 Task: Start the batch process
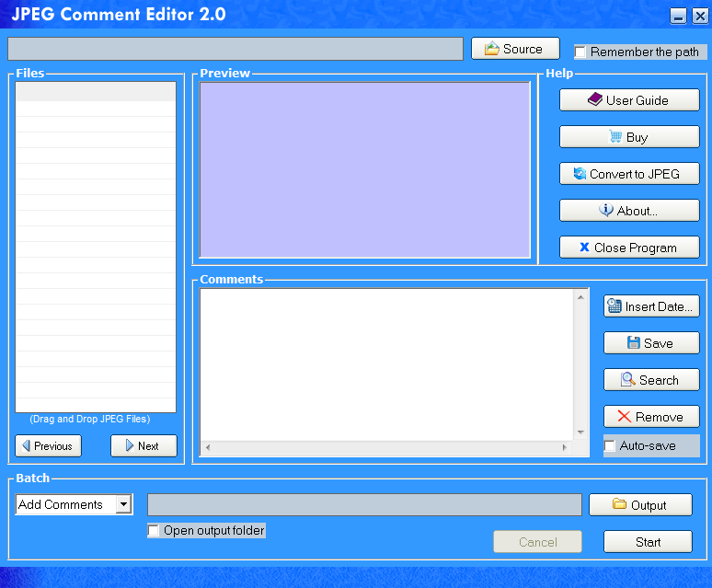[648, 542]
